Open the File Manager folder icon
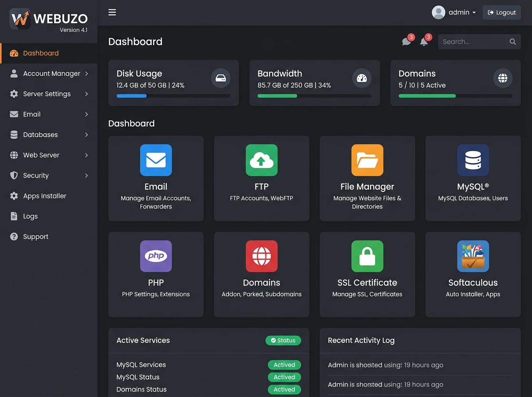 [x=368, y=160]
